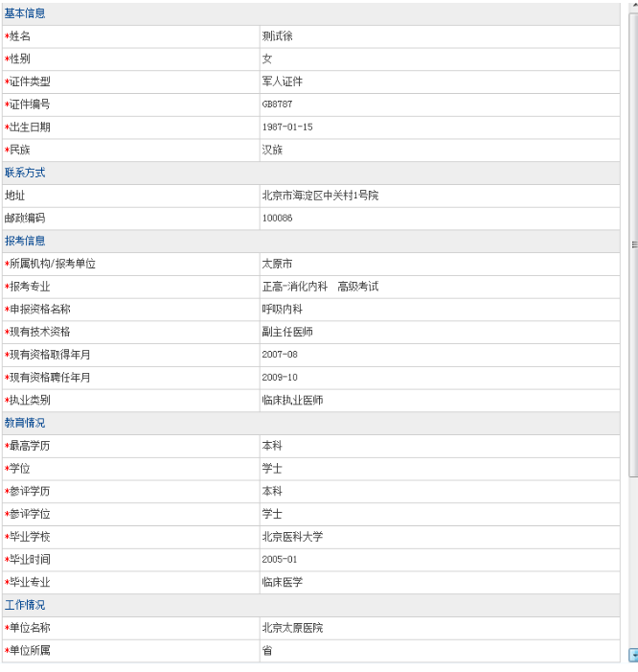Click the employer value 北京太原医院
The width and height of the screenshot is (638, 672).
pyautogui.click(x=293, y=628)
